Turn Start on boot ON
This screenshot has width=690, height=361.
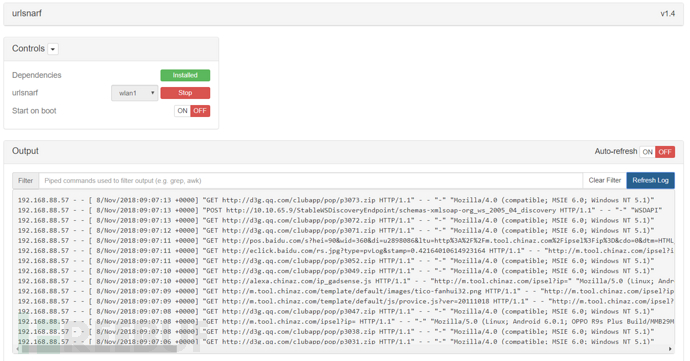183,111
